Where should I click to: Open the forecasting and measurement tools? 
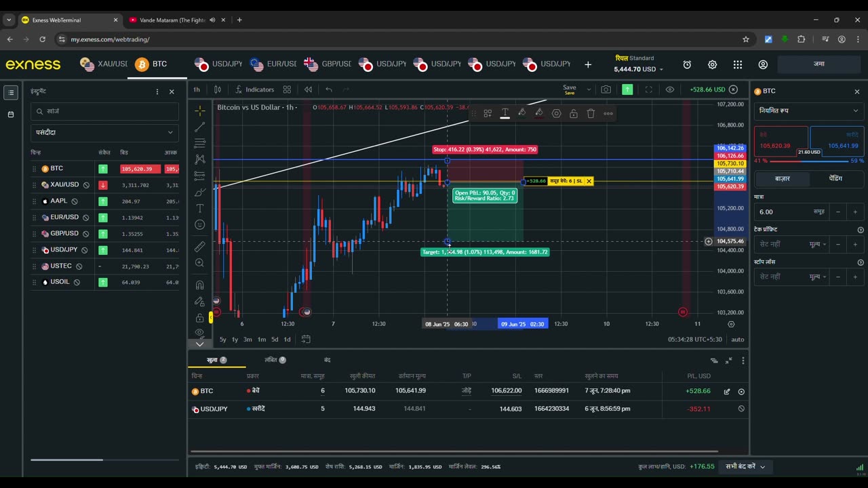(199, 176)
